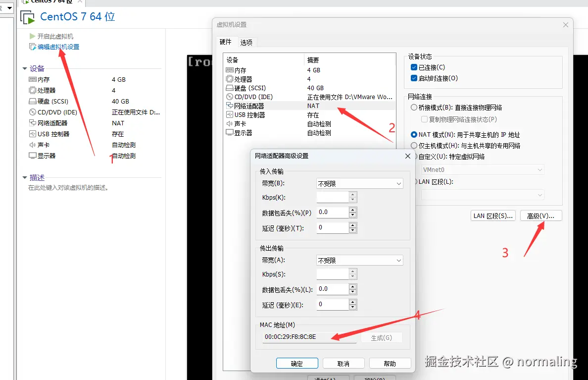588x380 pixels.
Task: Click hard disk icon in left device panel
Action: coord(33,102)
